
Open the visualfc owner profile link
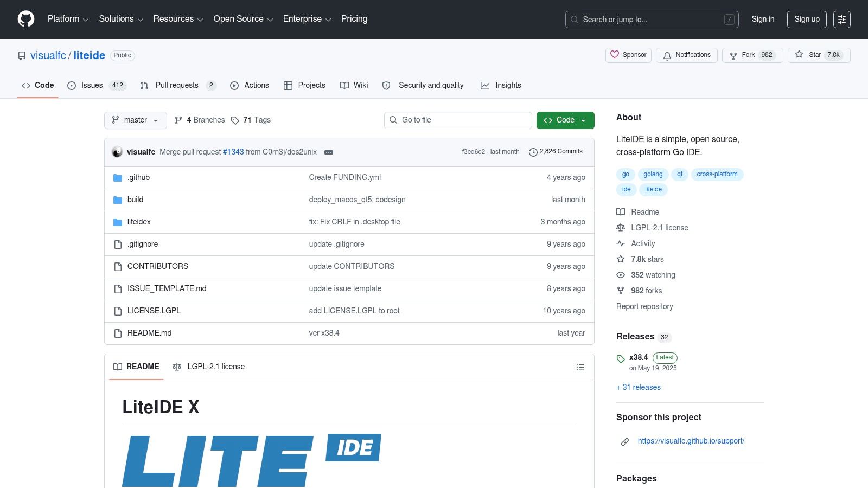pos(48,55)
